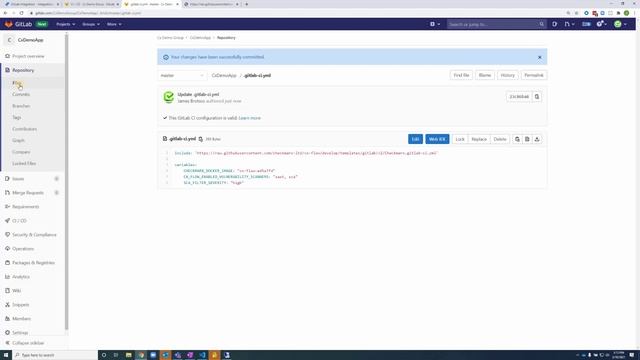The width and height of the screenshot is (640, 360).
Task: Open the help question-mark dropdown
Action: pos(601,24)
